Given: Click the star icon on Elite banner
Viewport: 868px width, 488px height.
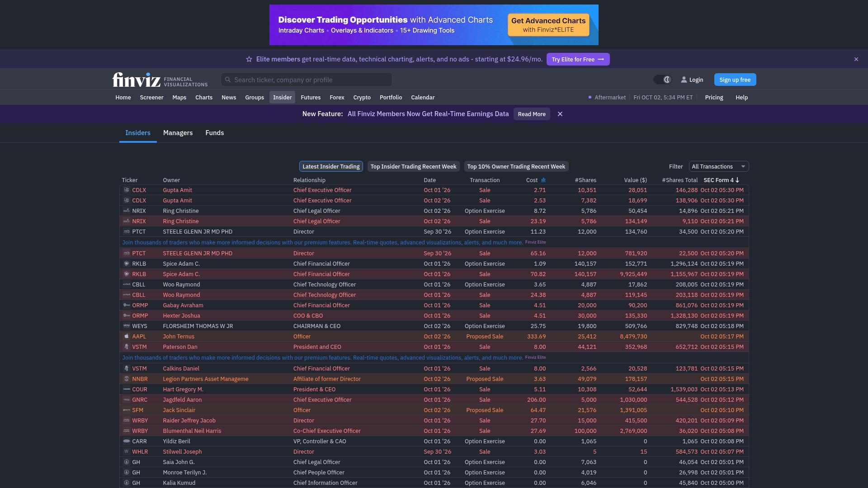Looking at the screenshot, I should 249,59.
